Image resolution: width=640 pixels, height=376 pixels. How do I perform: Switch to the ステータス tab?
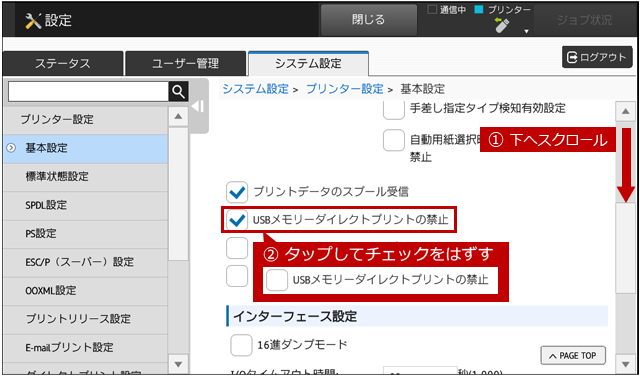coord(62,64)
